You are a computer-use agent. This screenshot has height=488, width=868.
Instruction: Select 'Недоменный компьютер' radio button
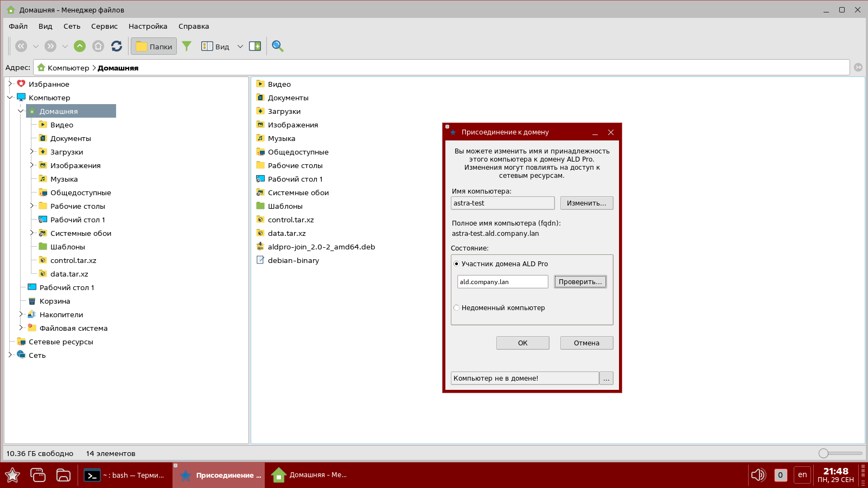[456, 308]
